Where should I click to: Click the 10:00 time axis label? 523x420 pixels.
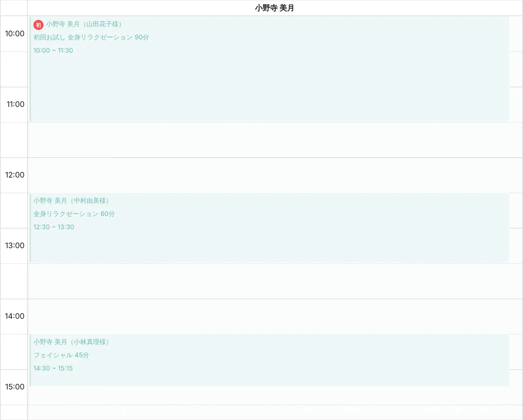[15, 34]
